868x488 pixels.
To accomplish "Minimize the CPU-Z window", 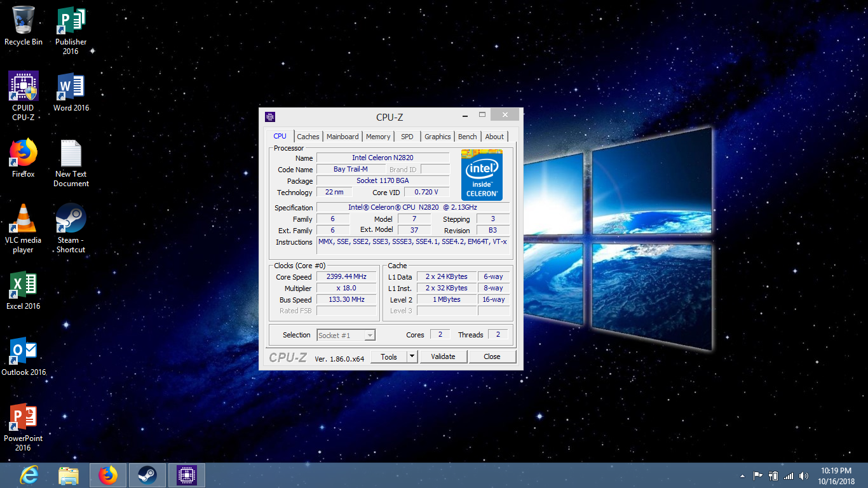I will point(466,116).
